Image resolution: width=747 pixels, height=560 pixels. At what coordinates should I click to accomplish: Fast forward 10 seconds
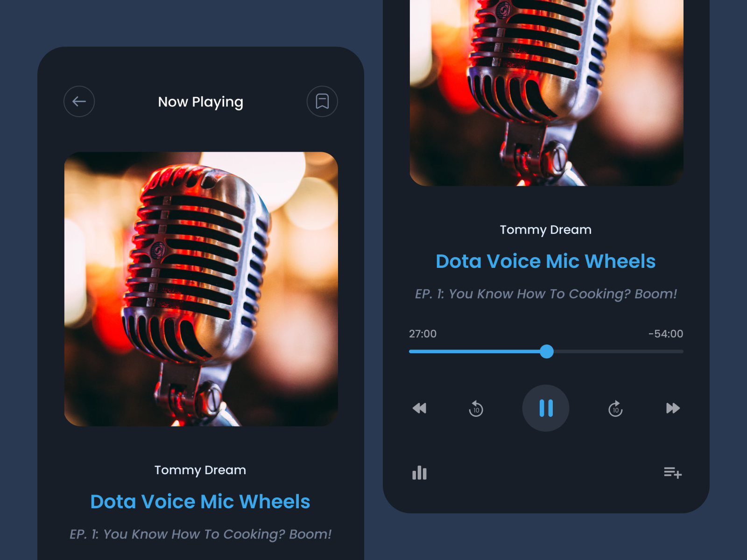click(615, 408)
